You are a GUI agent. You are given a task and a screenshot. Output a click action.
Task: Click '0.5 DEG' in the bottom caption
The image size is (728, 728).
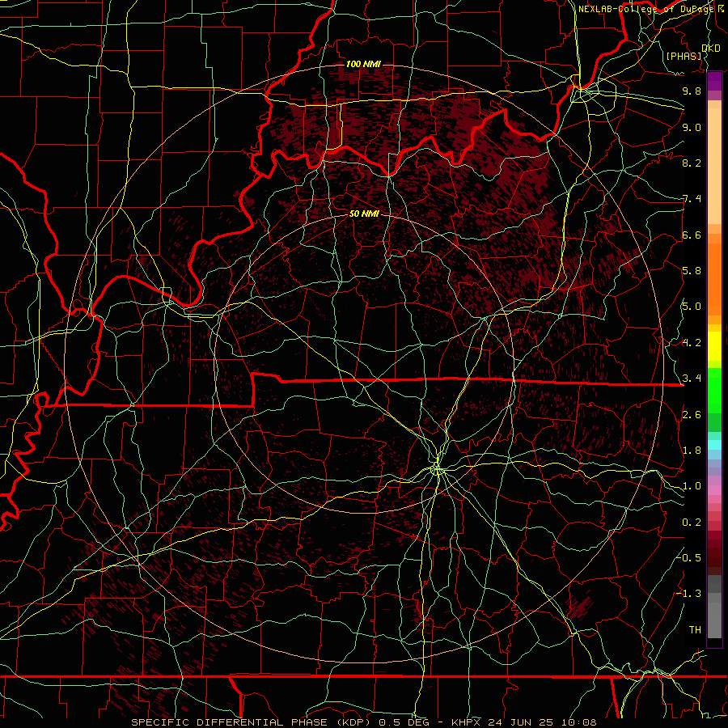(x=404, y=722)
